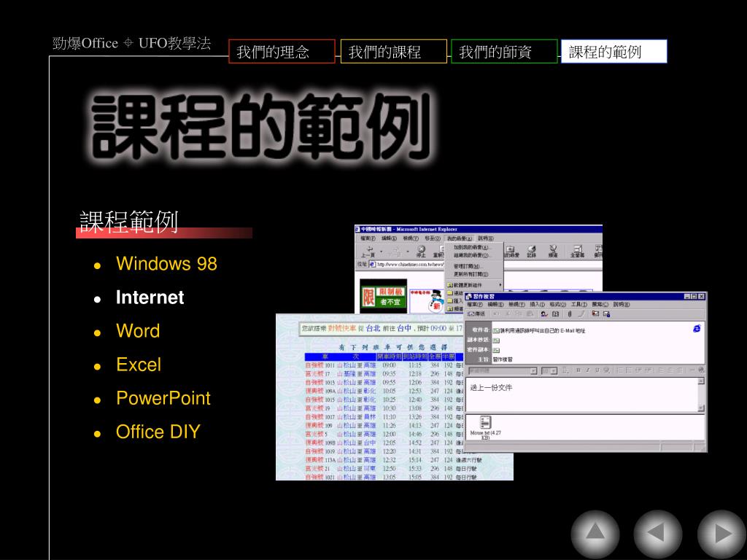Click the mail body scrollbar down arrow
This screenshot has height=560, width=747.
pos(701,408)
